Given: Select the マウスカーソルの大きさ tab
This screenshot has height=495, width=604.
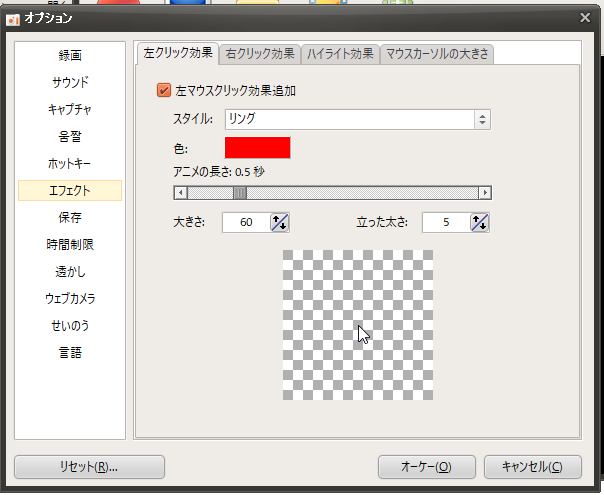Looking at the screenshot, I should [437, 53].
